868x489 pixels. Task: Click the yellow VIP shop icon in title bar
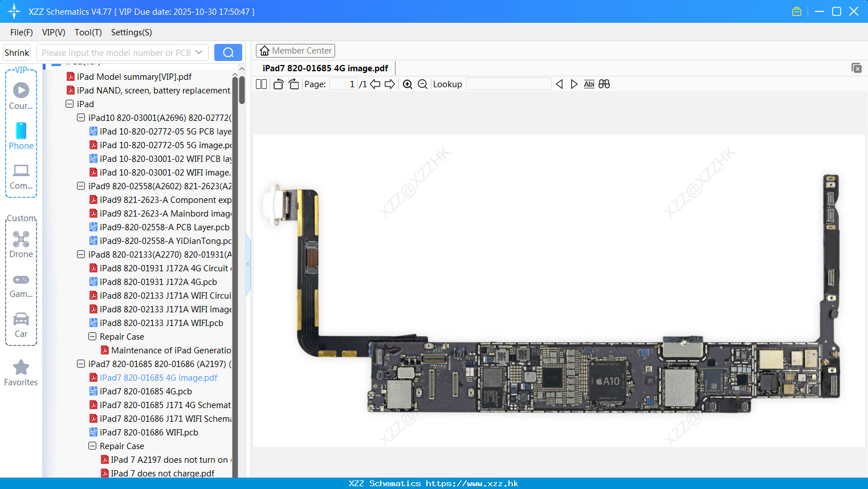(797, 11)
